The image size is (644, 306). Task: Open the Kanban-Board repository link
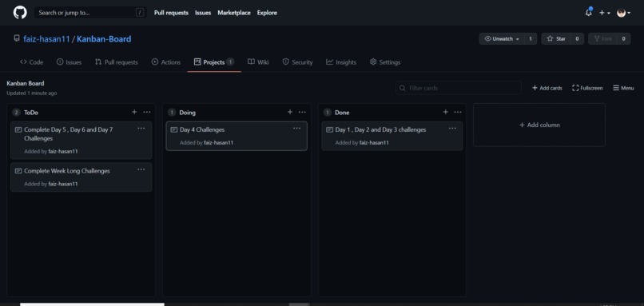coord(104,39)
